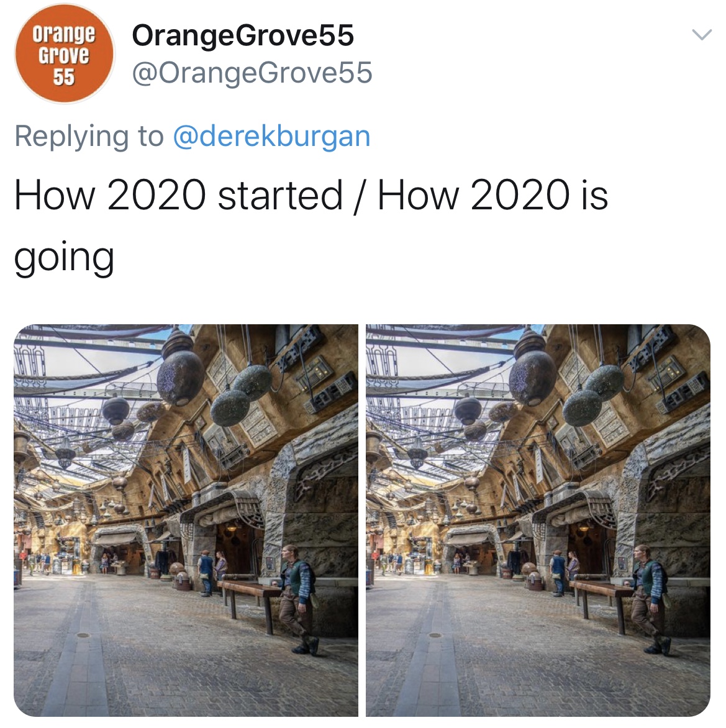Image resolution: width=726 pixels, height=728 pixels.
Task: Click the second '2020' in the tweet text
Action: [x=520, y=196]
